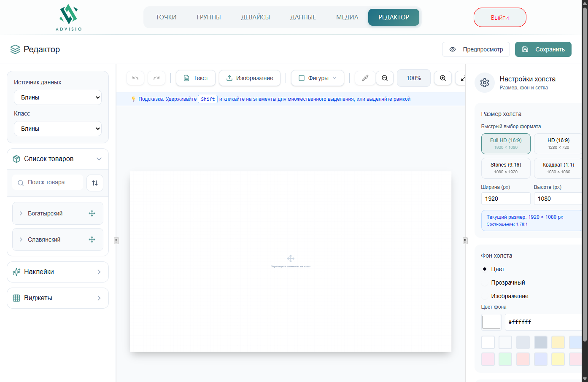Click the white background color swatch
The height and width of the screenshot is (382, 588).
pyautogui.click(x=488, y=342)
